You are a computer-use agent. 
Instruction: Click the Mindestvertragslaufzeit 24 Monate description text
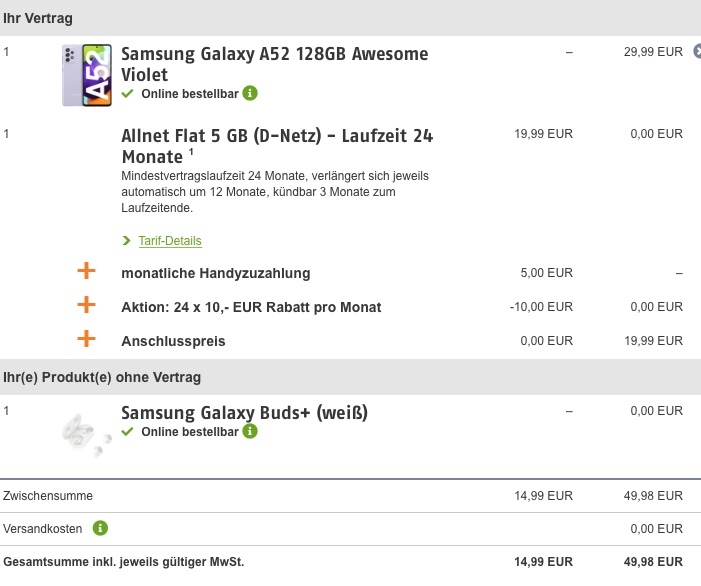point(275,192)
